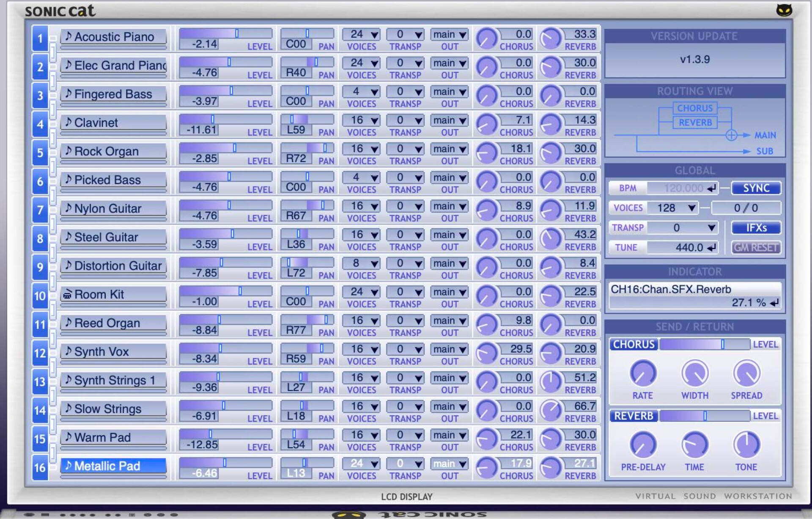Click the TUNE value field showing 440.0
The height and width of the screenshot is (519, 812).
click(683, 247)
